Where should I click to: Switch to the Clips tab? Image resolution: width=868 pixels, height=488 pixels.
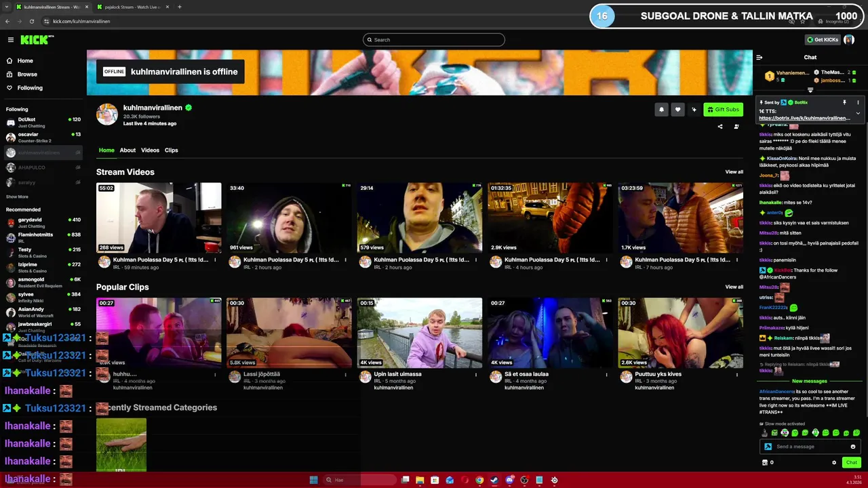171,150
